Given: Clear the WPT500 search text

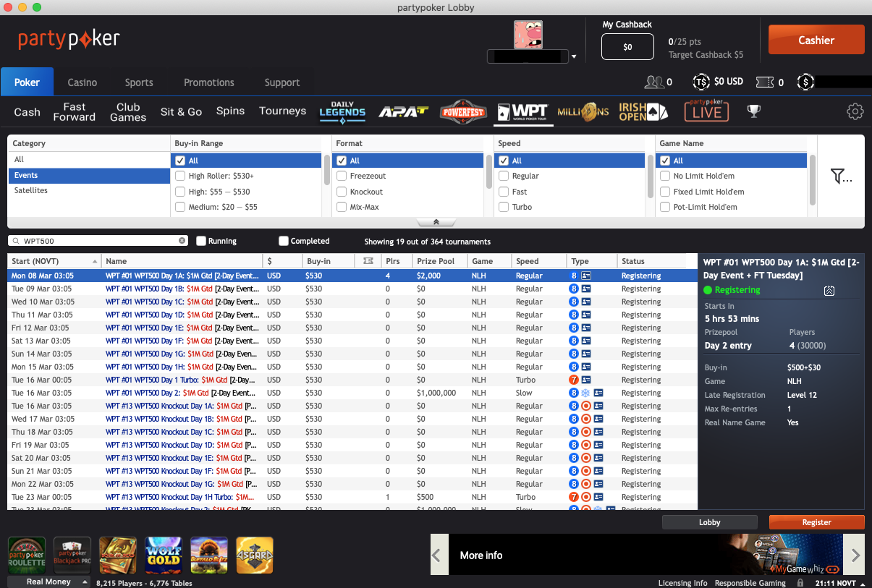Looking at the screenshot, I should (182, 241).
